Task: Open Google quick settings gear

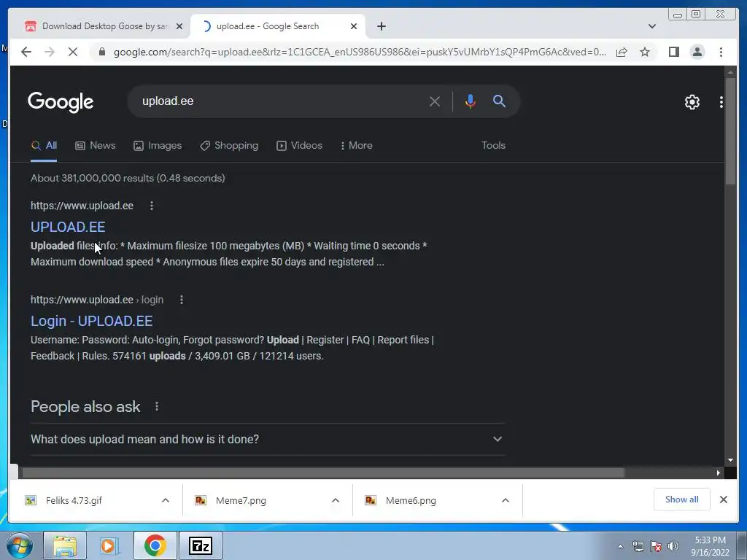Action: pos(692,102)
